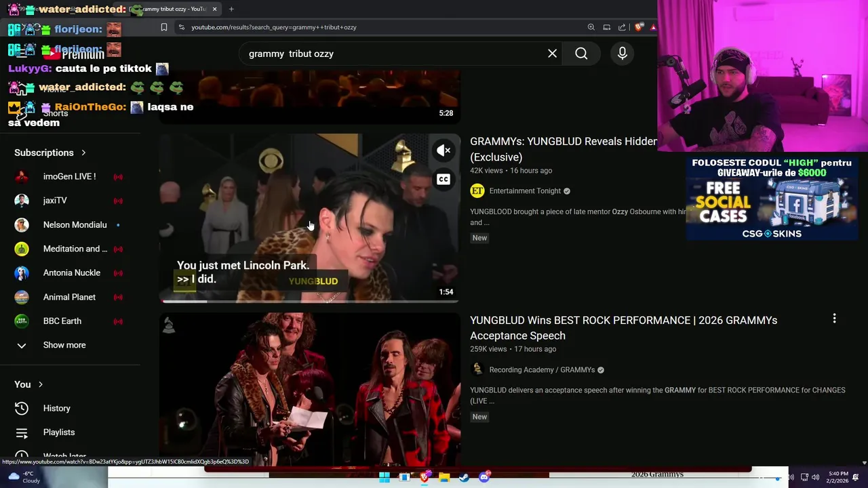Open Entertainment Tonight channel avatar
Screen dimensions: 868x488
click(477, 191)
